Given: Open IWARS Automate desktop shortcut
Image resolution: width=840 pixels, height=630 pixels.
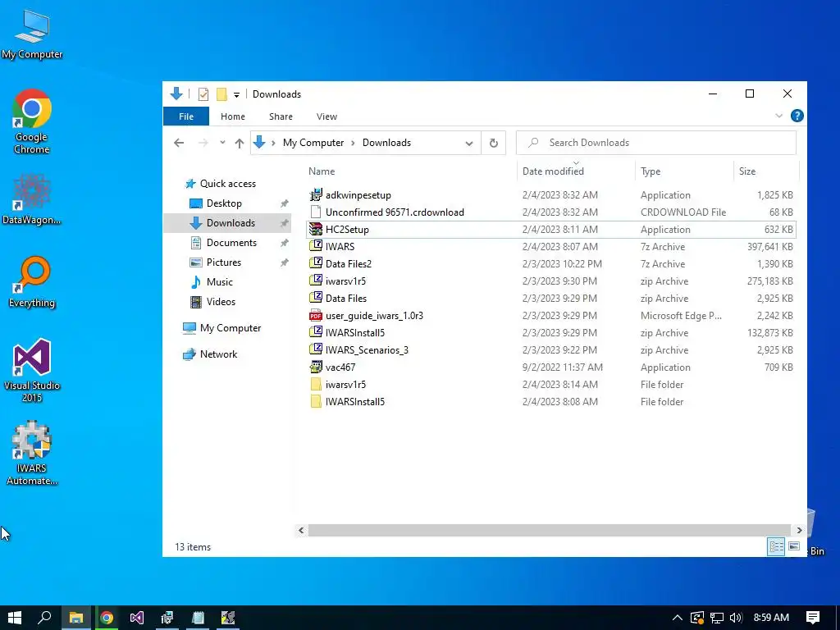Looking at the screenshot, I should click(x=32, y=453).
